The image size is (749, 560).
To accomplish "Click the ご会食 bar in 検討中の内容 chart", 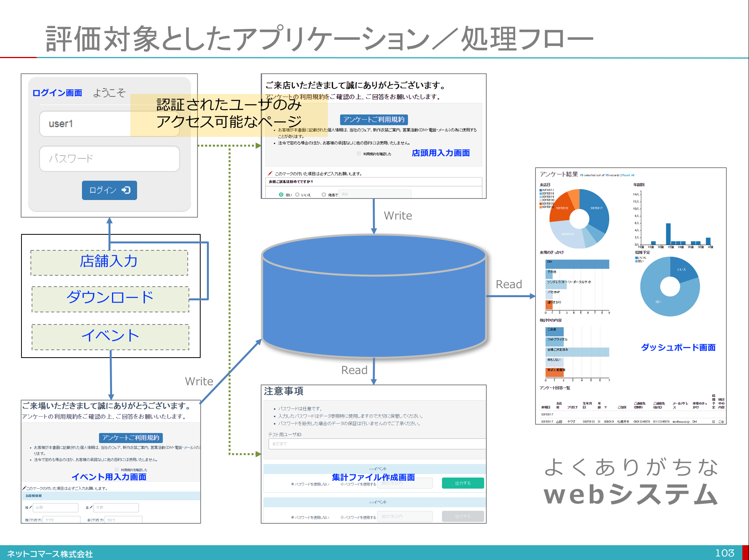I will [555, 332].
